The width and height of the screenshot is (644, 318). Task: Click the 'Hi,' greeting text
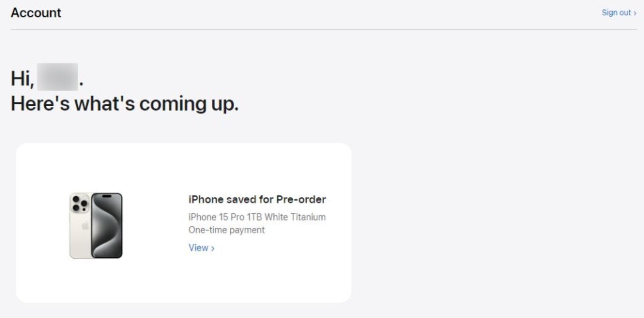pyautogui.click(x=22, y=79)
